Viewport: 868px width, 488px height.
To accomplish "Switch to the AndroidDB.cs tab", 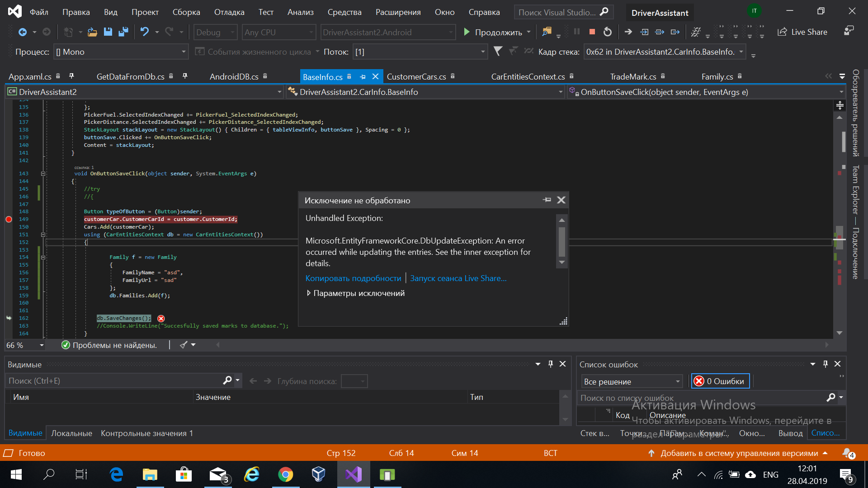I will [234, 76].
